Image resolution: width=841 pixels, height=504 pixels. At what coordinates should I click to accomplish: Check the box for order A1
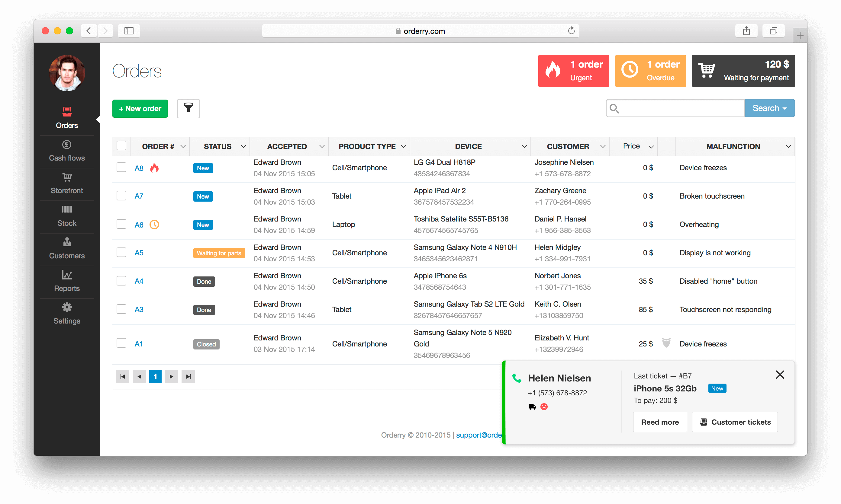121,343
